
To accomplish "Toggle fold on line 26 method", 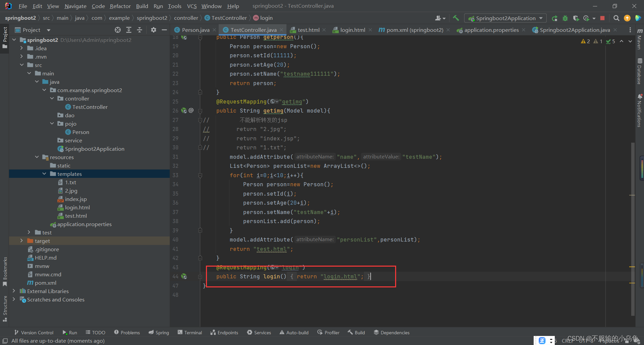I will (x=200, y=111).
